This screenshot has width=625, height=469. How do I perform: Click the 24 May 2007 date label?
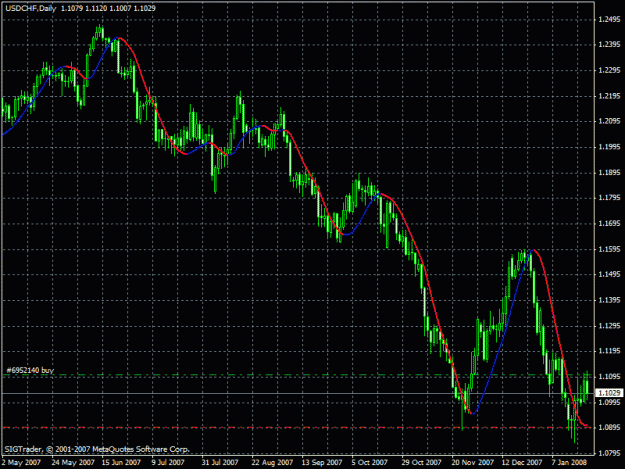point(73,462)
